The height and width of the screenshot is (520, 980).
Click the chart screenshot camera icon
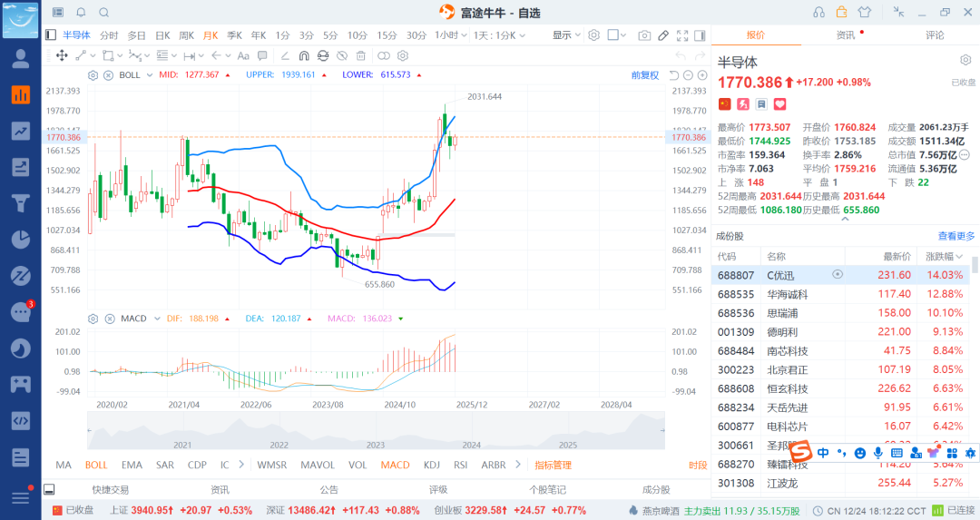tap(644, 35)
